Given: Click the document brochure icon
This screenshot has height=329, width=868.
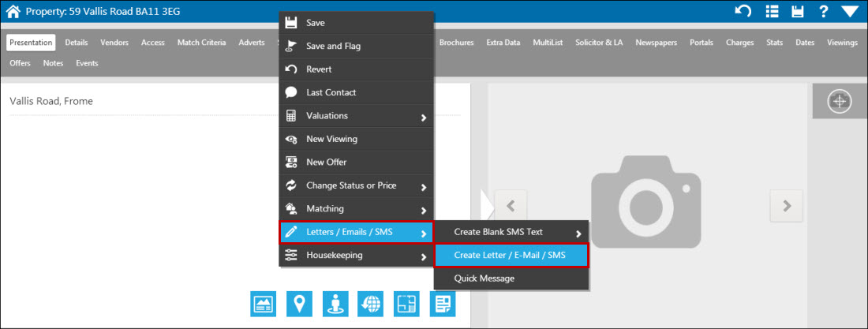Looking at the screenshot, I should [443, 304].
